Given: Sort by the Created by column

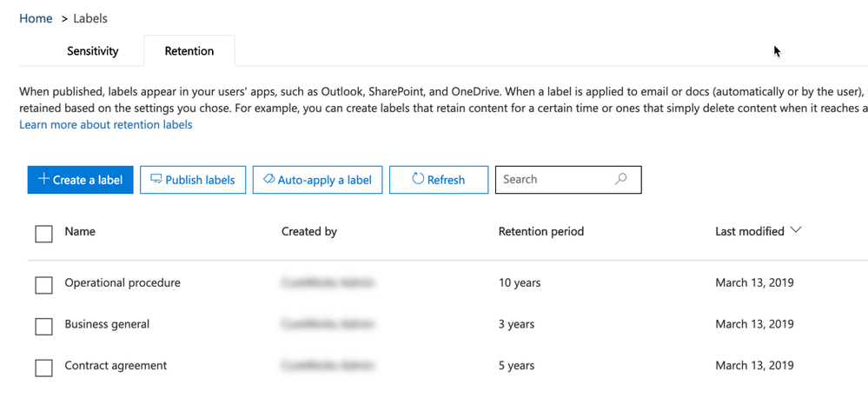Looking at the screenshot, I should point(308,232).
